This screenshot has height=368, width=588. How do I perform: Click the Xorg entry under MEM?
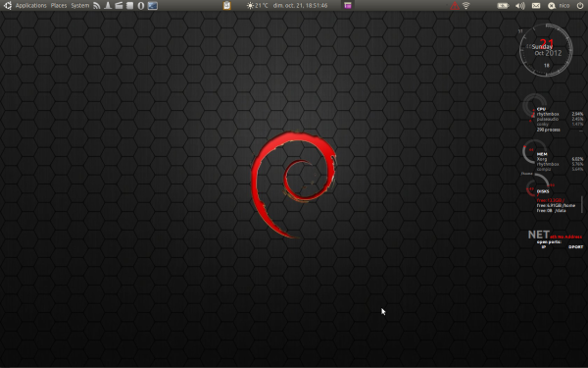542,159
